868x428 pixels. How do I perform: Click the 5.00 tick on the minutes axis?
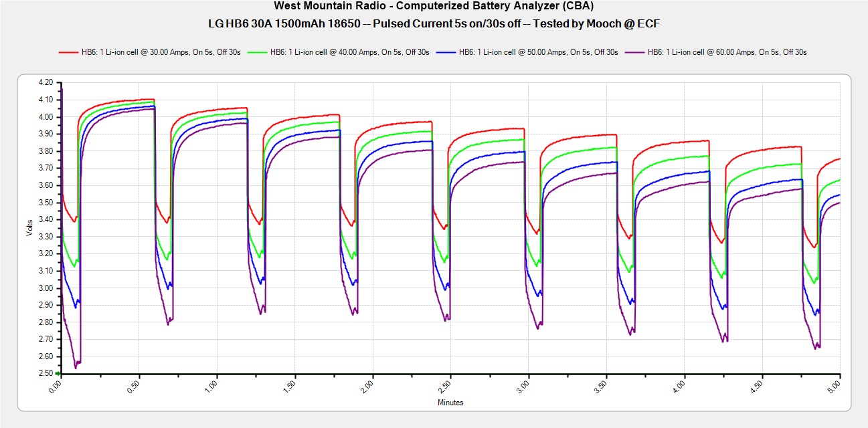click(837, 388)
